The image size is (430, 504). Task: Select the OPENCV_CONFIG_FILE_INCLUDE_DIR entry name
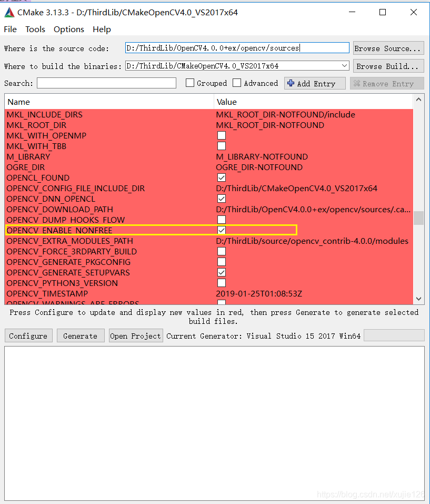click(75, 188)
